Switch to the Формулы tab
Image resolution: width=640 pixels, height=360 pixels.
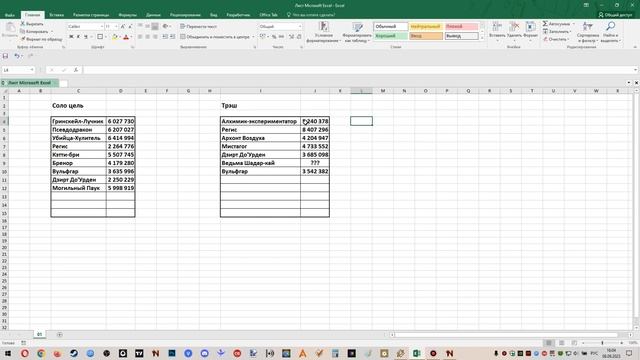tap(127, 15)
